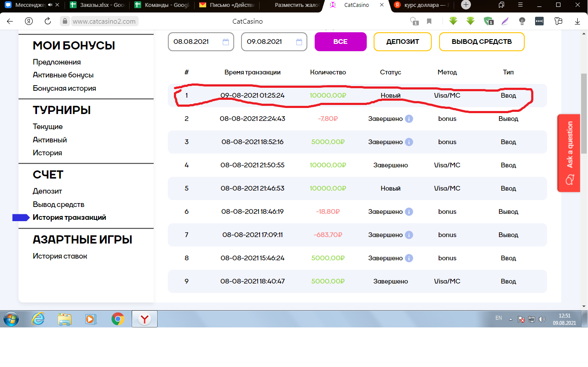Open the Windows Start button
Screen dimensions: 588x367
click(11, 319)
